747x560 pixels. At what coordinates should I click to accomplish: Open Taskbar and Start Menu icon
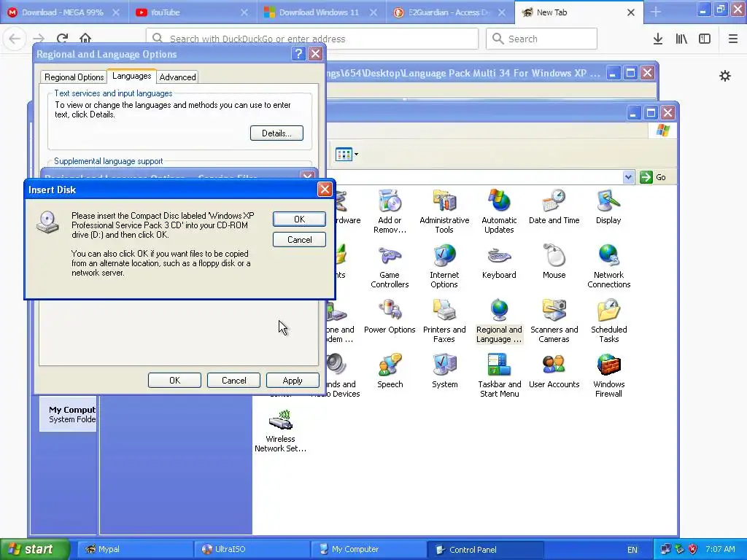499,376
